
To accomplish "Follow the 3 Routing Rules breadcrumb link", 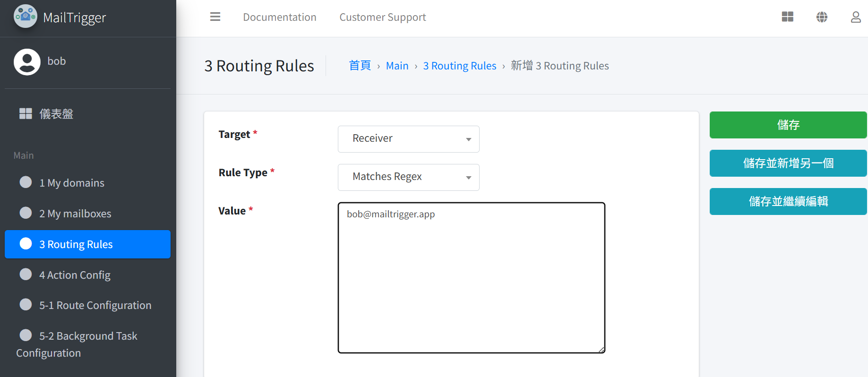I will tap(460, 66).
